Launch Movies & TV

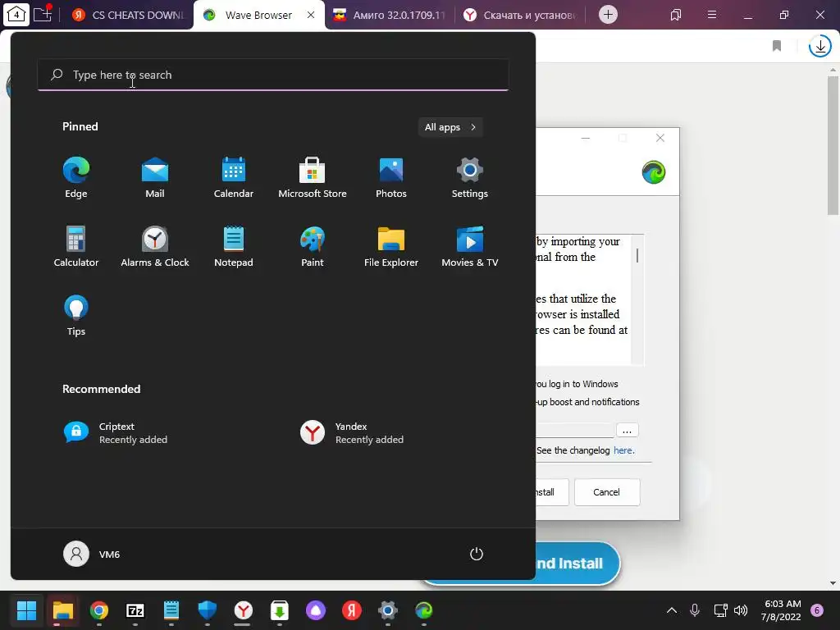tap(470, 246)
